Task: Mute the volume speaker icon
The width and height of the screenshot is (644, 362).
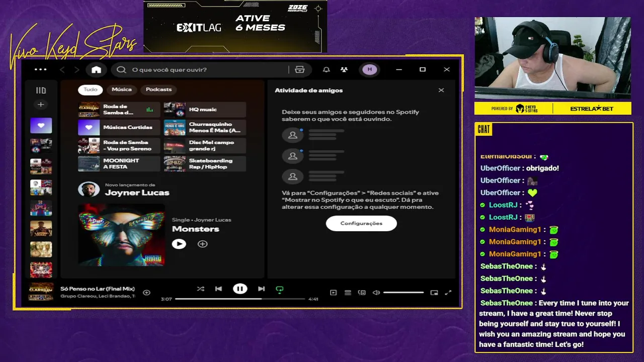Action: (x=376, y=293)
